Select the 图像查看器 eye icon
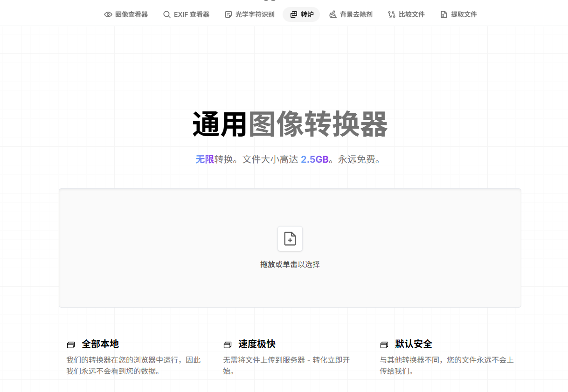This screenshot has width=568, height=392. 108,14
